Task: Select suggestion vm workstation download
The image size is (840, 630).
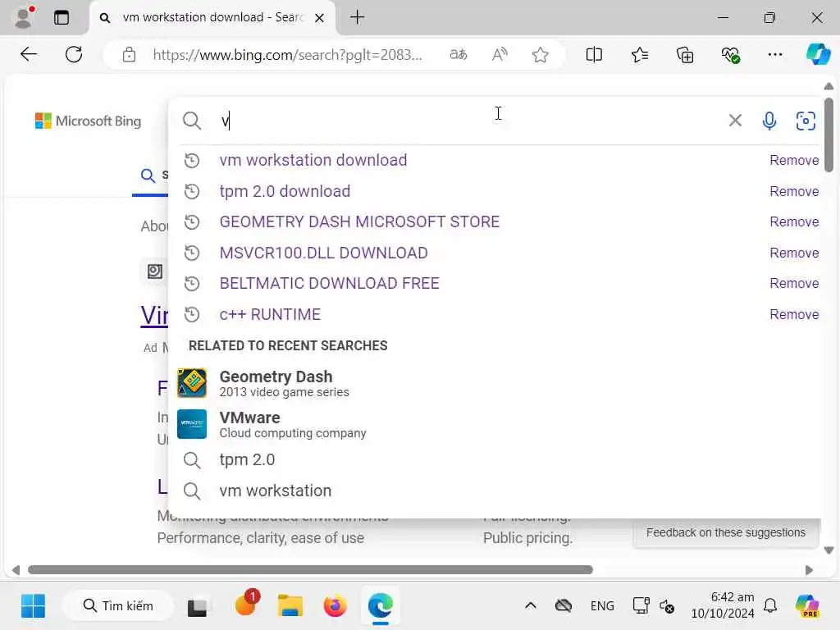Action: coord(313,160)
